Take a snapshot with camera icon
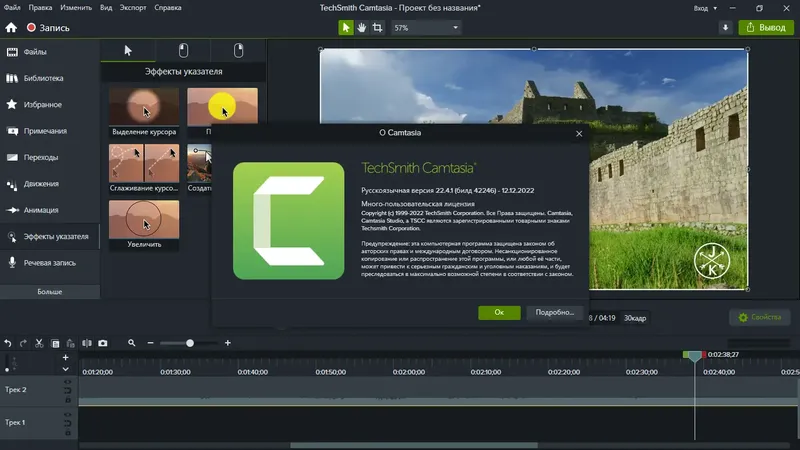 103,343
